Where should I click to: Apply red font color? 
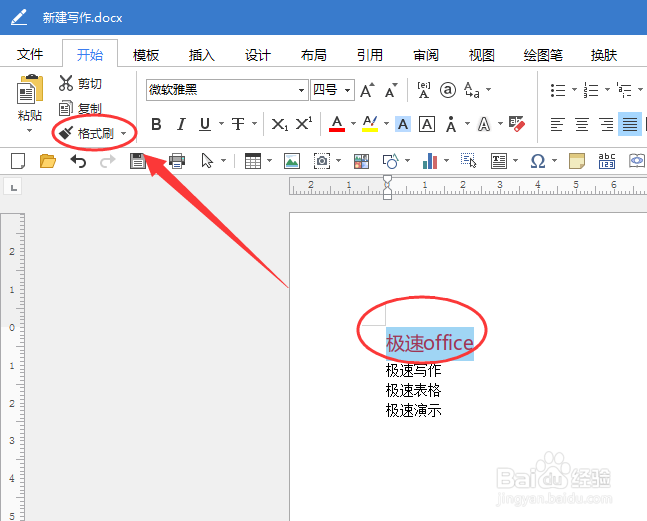pos(337,124)
